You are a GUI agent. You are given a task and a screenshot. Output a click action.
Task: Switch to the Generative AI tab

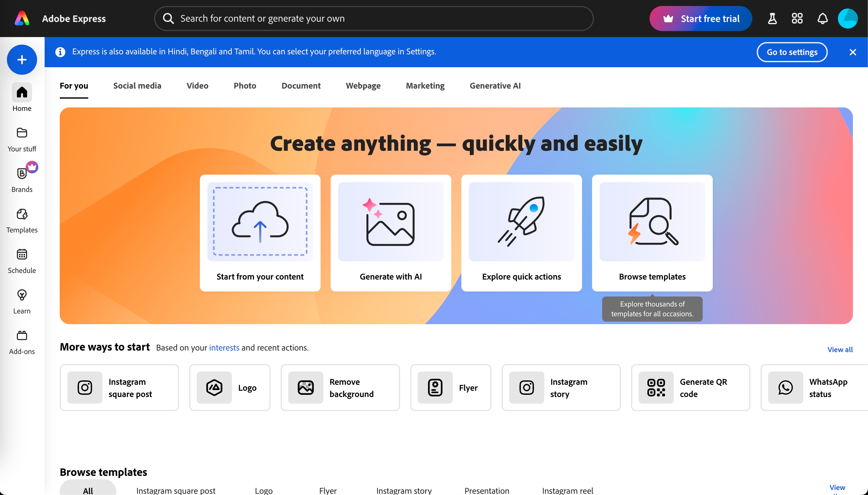pyautogui.click(x=495, y=86)
